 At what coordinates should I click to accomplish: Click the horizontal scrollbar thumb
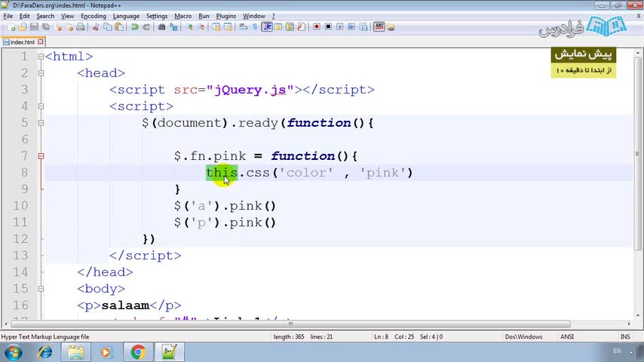tap(290, 324)
